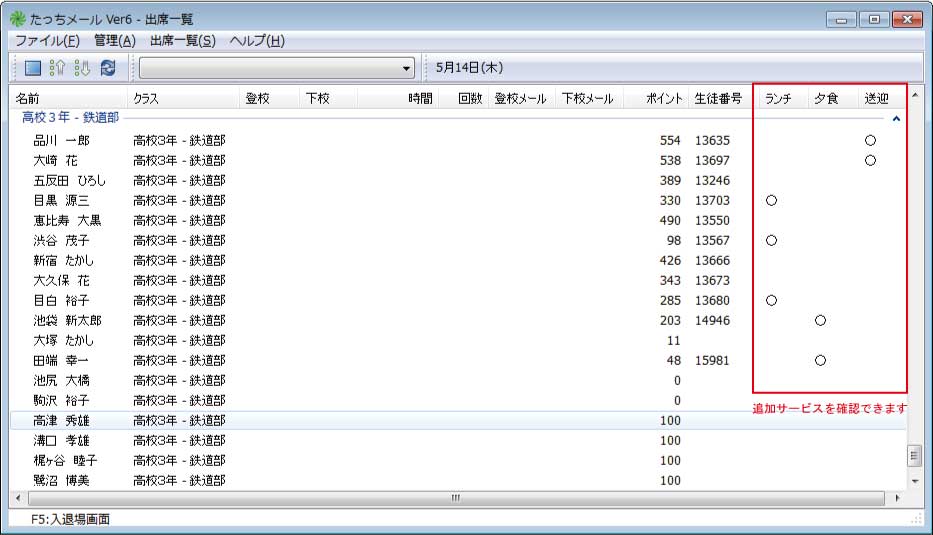Click the up-arrow sort icon in toolbar

pyautogui.click(x=57, y=68)
